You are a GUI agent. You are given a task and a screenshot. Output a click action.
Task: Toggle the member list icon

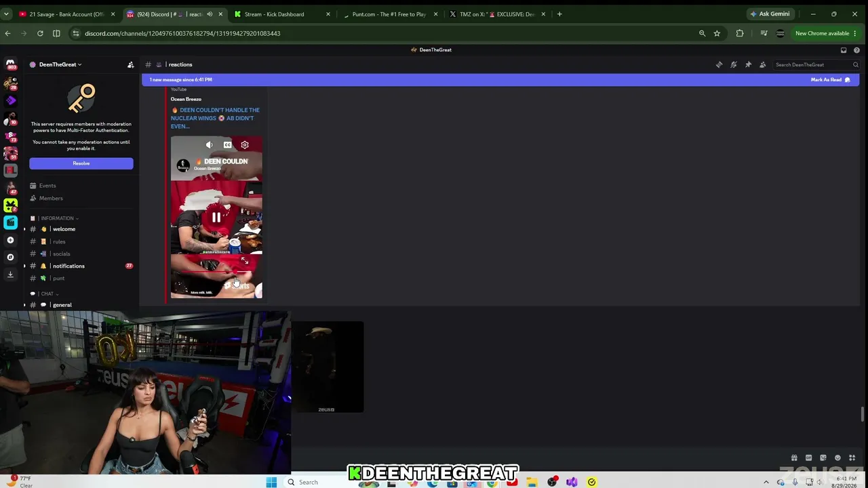click(x=763, y=64)
